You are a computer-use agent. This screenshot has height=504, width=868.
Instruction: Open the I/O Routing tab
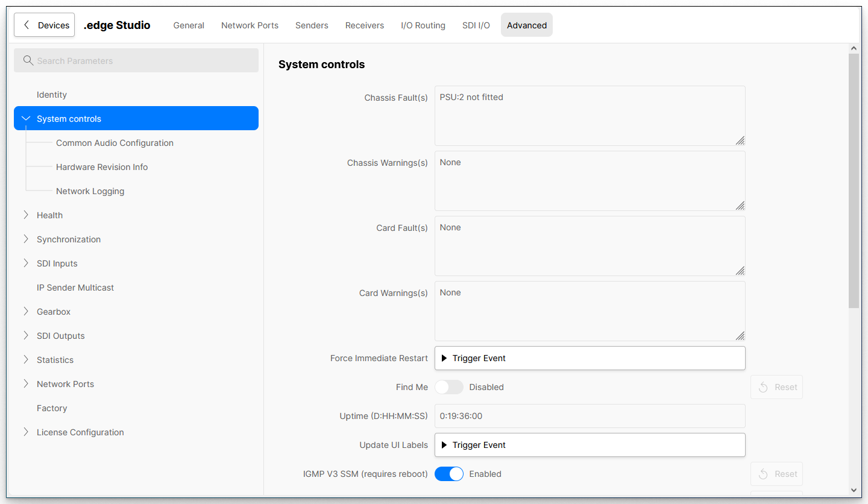click(423, 25)
